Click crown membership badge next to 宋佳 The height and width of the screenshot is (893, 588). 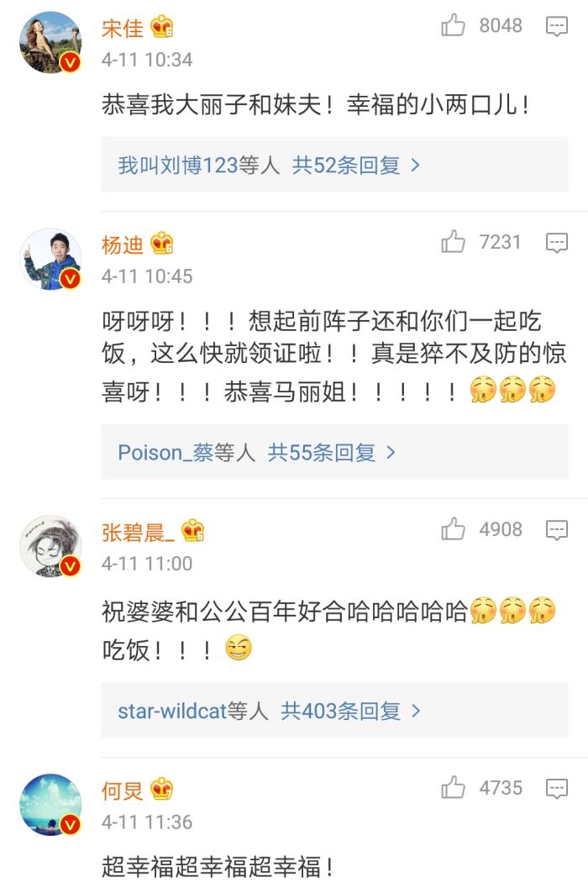click(161, 28)
